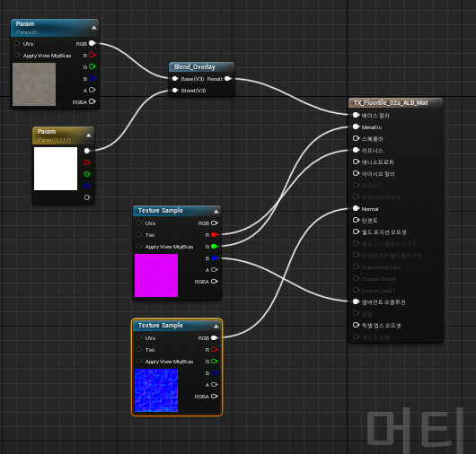Click blue output pin on Param(1,1,1,1) node
The width and height of the screenshot is (476, 454).
coord(87,186)
